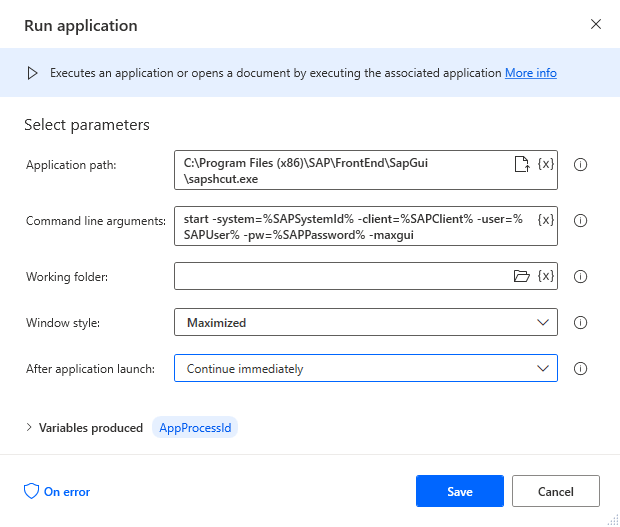Click the shield icon next to On error
The image size is (620, 527).
coord(31,491)
